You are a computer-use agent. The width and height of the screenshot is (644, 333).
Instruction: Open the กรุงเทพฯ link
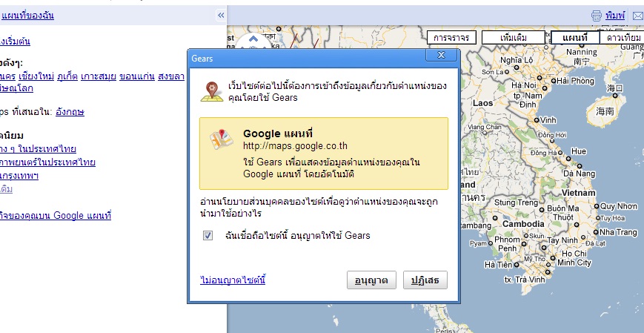(19, 176)
